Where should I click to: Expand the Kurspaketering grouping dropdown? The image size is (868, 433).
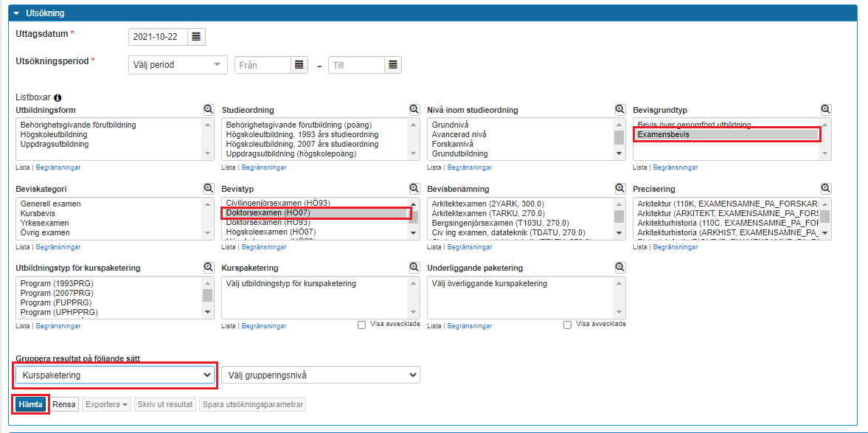point(116,375)
